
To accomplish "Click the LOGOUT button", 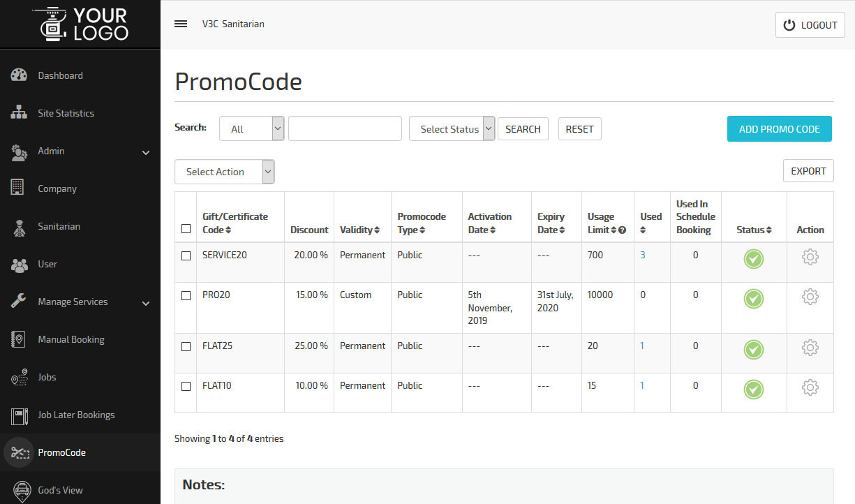I will [x=810, y=24].
